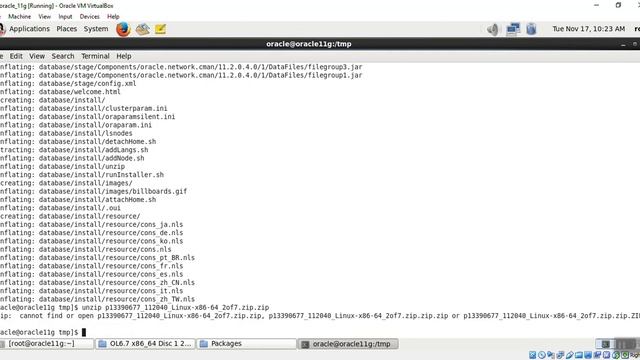Click the 'cannot find or open' error line
This screenshot has height=360, width=640.
pos(320,316)
